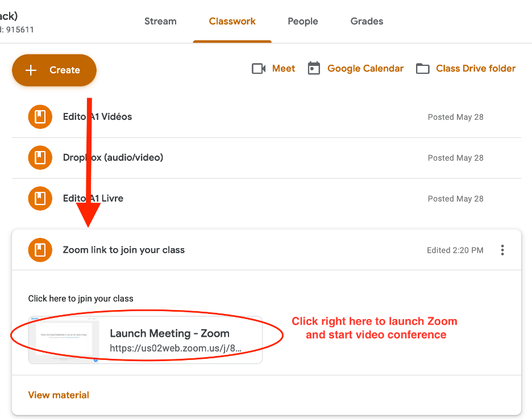Open the People tab
Image resolution: width=532 pixels, height=419 pixels.
pos(302,22)
